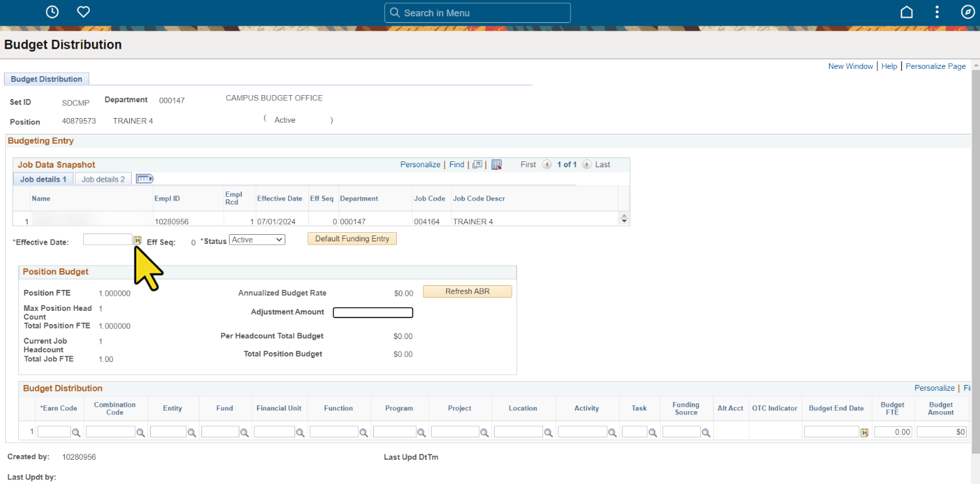The height and width of the screenshot is (484, 980).
Task: Click the Search in Menu box
Action: (478, 12)
